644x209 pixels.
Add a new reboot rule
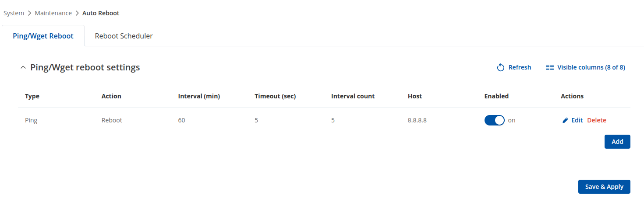[617, 142]
